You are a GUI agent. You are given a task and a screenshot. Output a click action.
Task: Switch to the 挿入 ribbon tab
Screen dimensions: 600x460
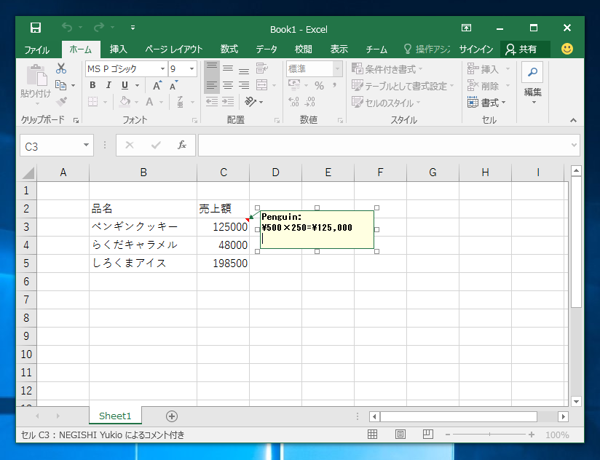tap(118, 49)
